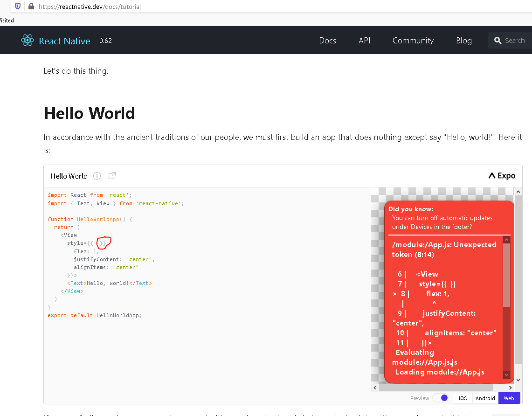Click the 'style={{ }}' code line

[x=87, y=243]
